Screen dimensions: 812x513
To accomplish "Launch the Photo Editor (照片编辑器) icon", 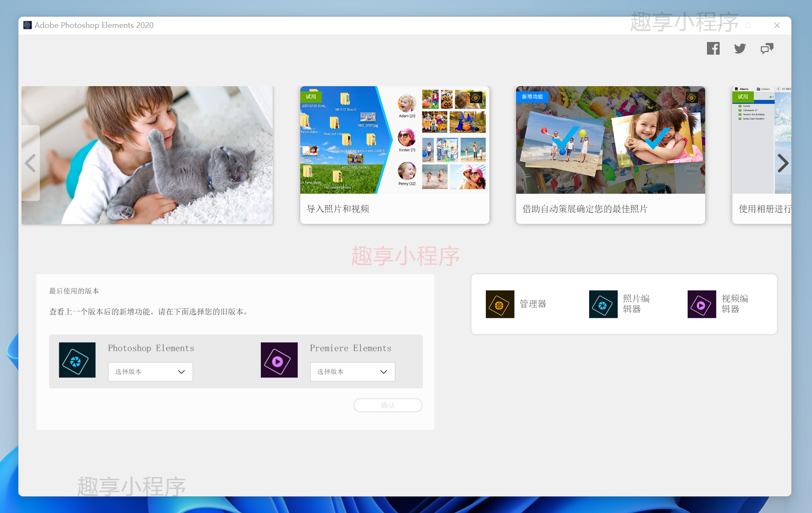I will coord(603,304).
